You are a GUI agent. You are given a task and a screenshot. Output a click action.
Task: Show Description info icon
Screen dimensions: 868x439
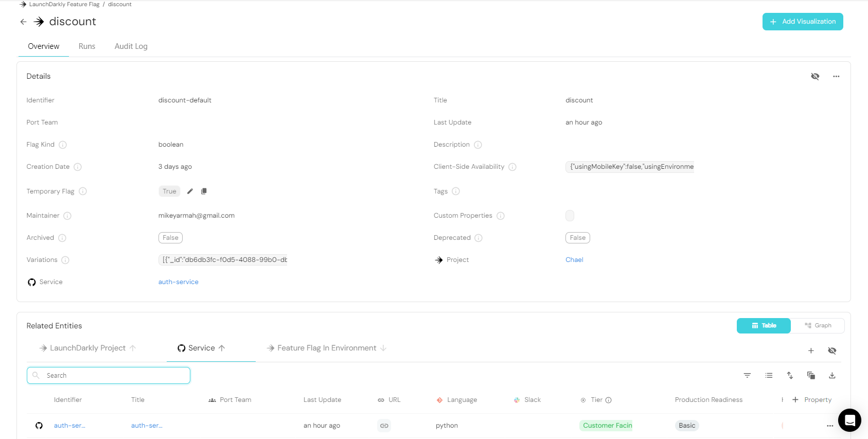click(478, 145)
